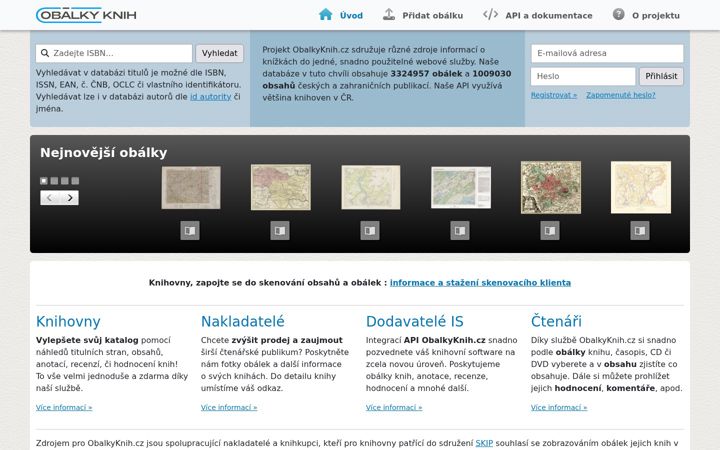Viewport: 720px width, 450px height.
Task: Open the API a dokumentace menu item
Action: 549,16
